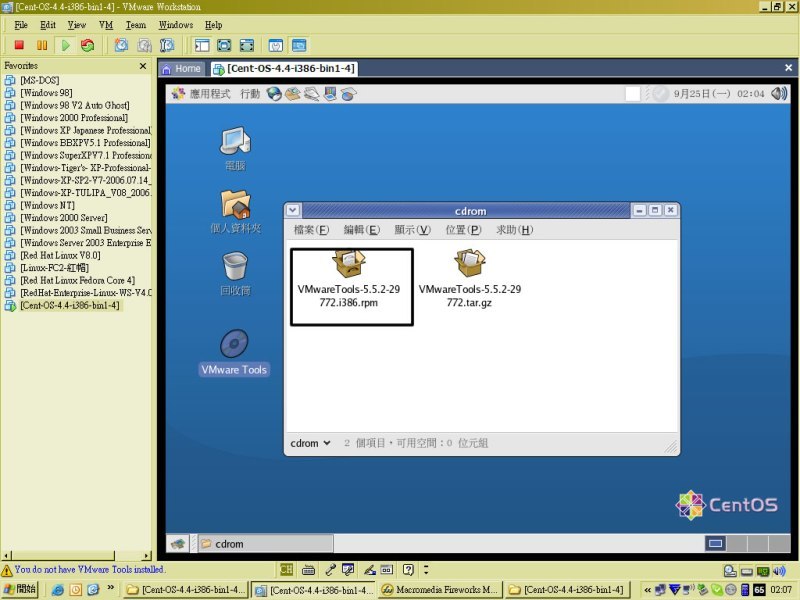Image resolution: width=800 pixels, height=600 pixels.
Task: Click the CentOS panel volume speaker icon
Action: (x=779, y=93)
